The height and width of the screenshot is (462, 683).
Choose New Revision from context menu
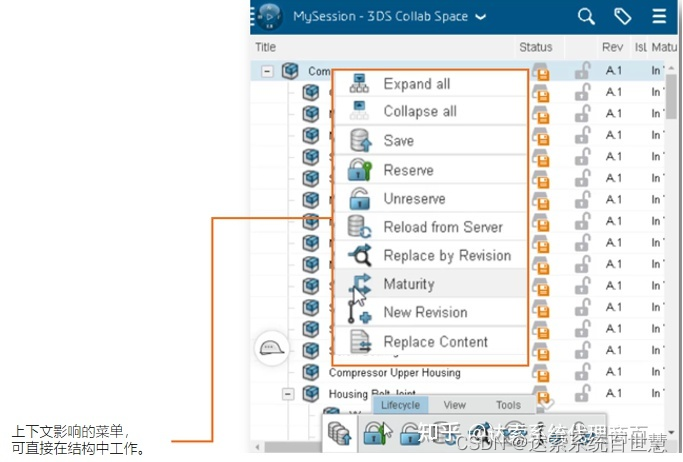pos(430,312)
